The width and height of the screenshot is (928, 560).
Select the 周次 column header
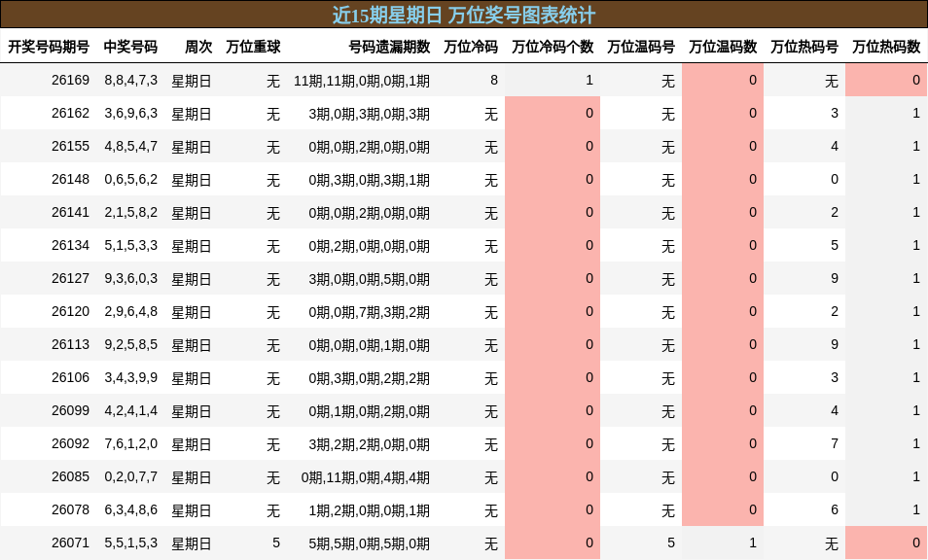(x=198, y=47)
